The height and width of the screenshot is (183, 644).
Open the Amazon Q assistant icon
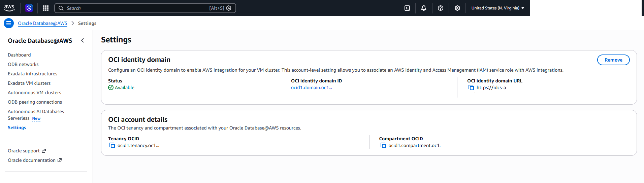29,8
